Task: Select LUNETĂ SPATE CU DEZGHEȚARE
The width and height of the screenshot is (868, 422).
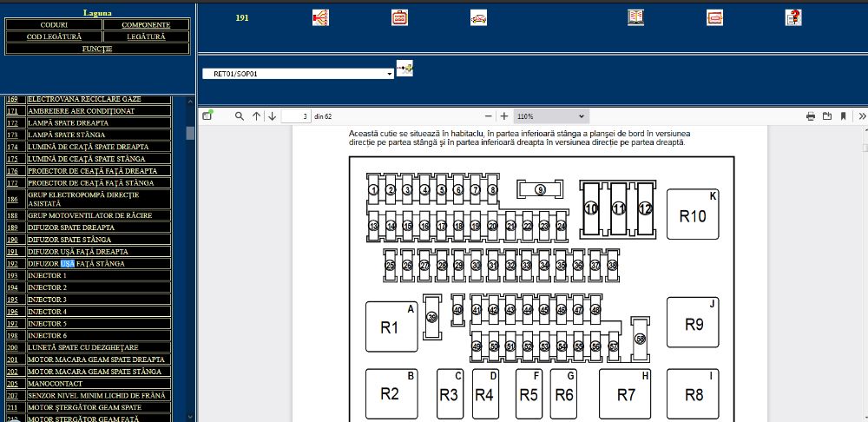Action: 99,348
